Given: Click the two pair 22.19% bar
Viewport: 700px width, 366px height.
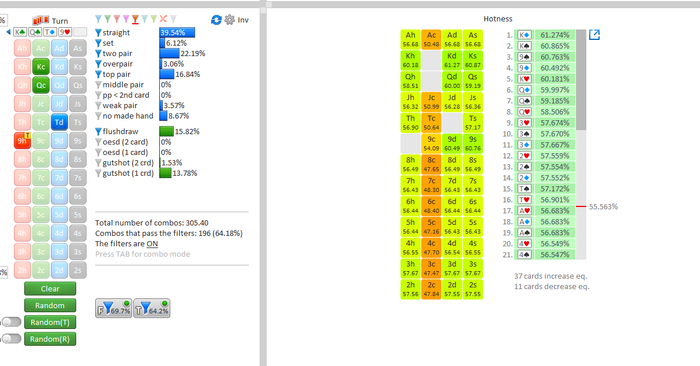Looking at the screenshot, I should click(x=170, y=54).
